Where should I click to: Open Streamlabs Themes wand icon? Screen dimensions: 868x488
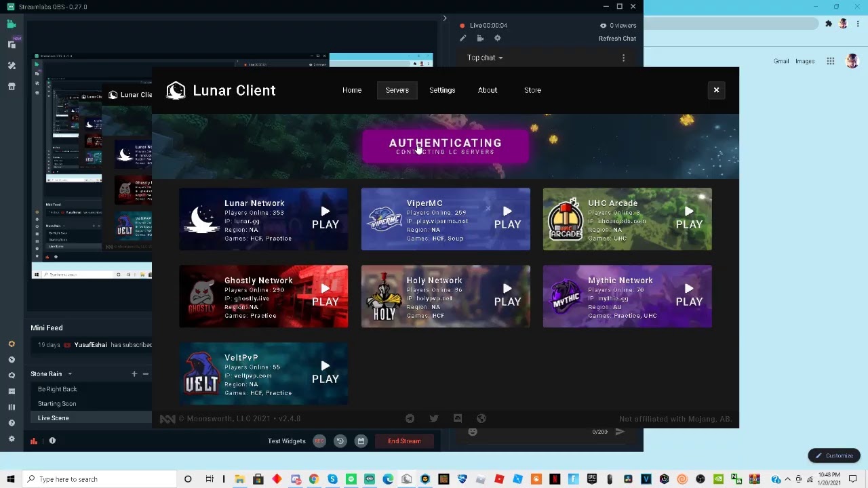[x=12, y=66]
